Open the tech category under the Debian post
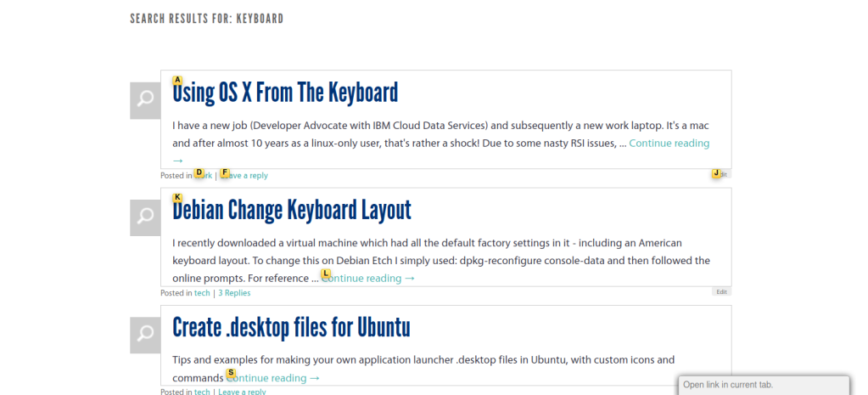 tap(202, 293)
